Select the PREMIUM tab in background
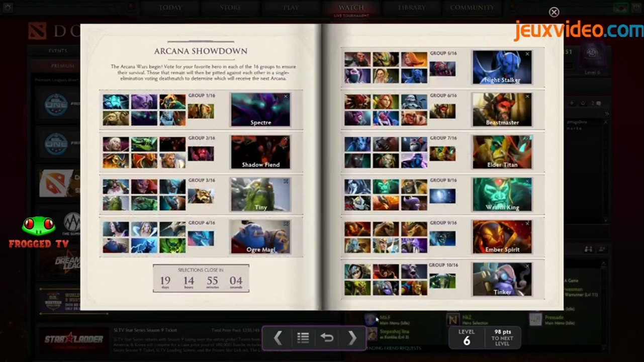This screenshot has width=644, height=362. tap(62, 66)
